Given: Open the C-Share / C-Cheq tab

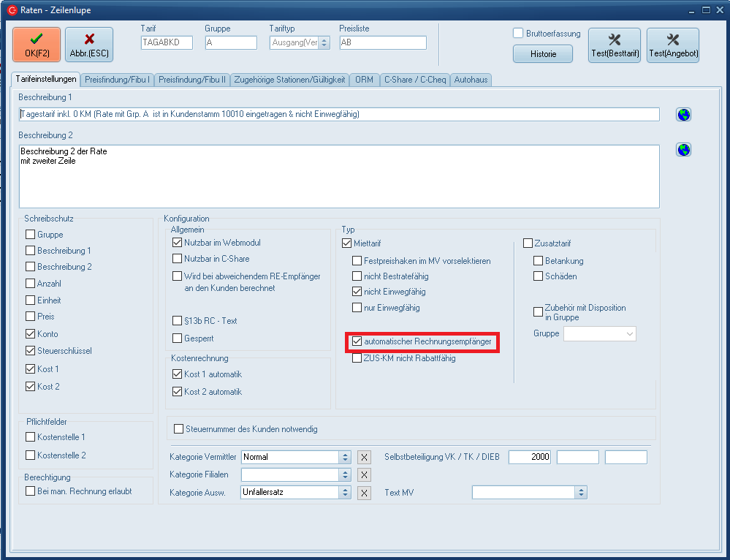Looking at the screenshot, I should (414, 80).
